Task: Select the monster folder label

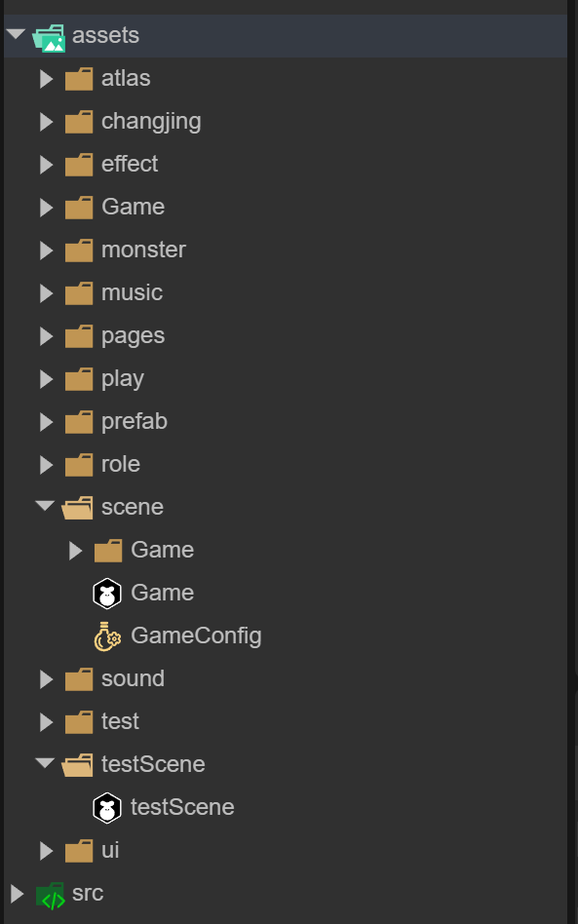Action: point(143,250)
